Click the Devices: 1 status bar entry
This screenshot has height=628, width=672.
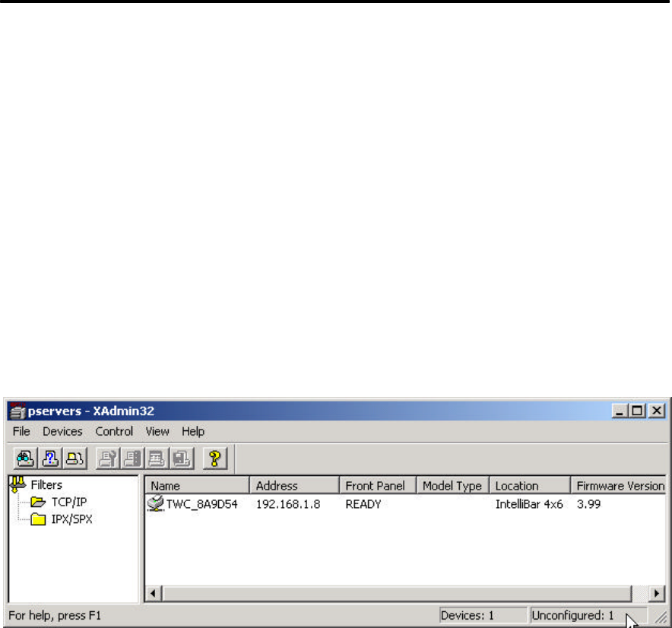click(483, 616)
